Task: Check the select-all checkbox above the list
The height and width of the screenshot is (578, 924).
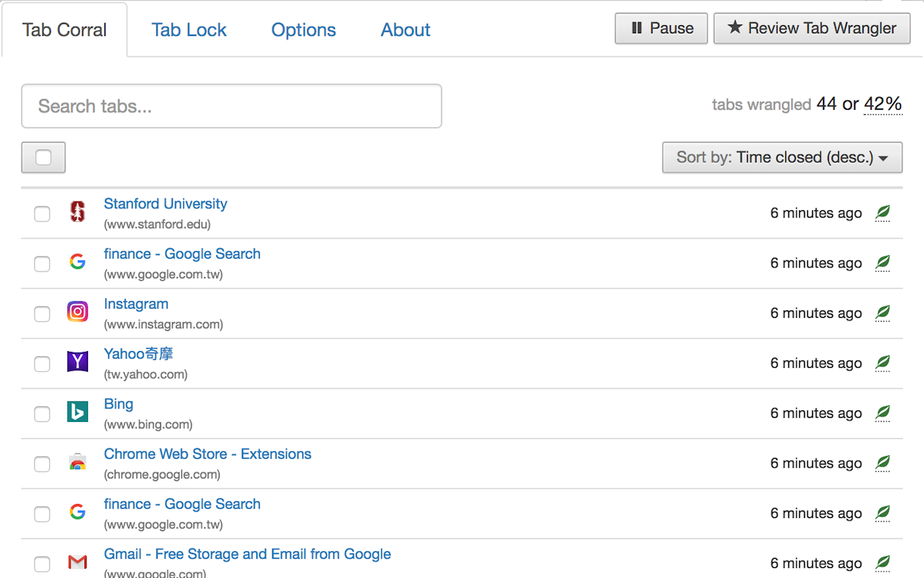Action: point(43,157)
